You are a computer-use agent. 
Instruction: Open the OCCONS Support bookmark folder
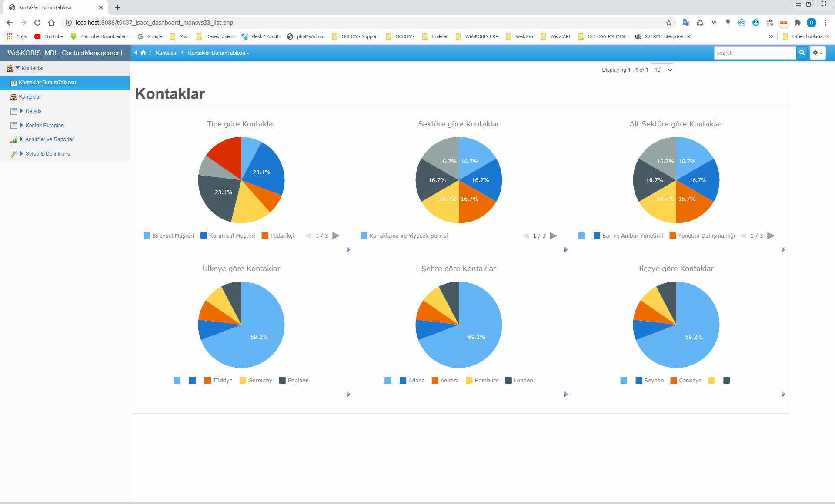355,36
